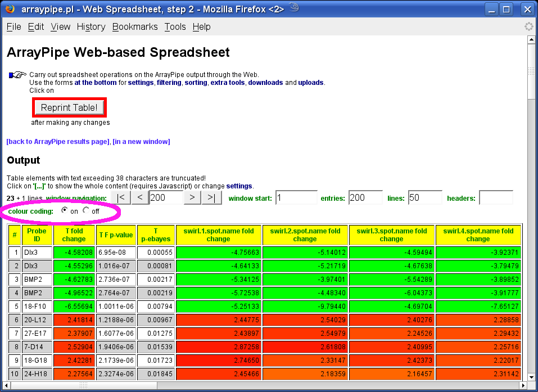Open settings link in the truncation note
The image size is (538, 392).
239,186
